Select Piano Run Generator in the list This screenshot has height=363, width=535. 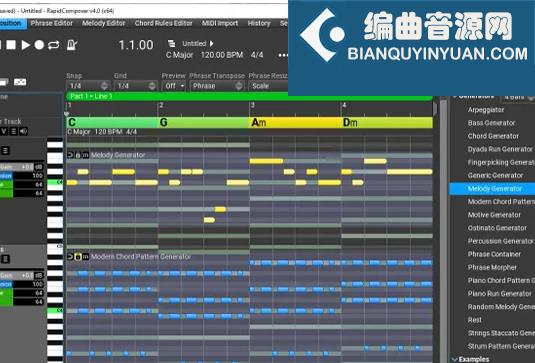pos(500,294)
